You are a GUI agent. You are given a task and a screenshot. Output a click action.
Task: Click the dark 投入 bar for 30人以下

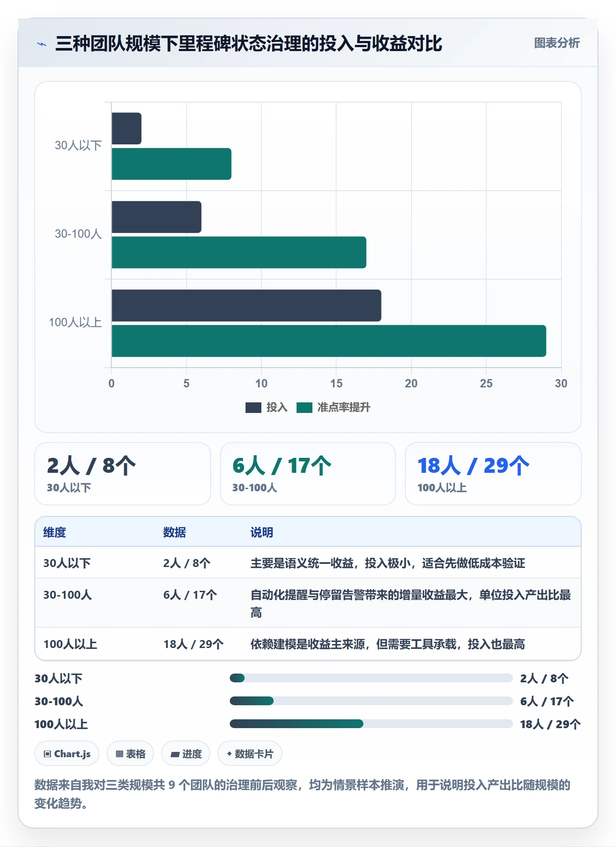[127, 129]
